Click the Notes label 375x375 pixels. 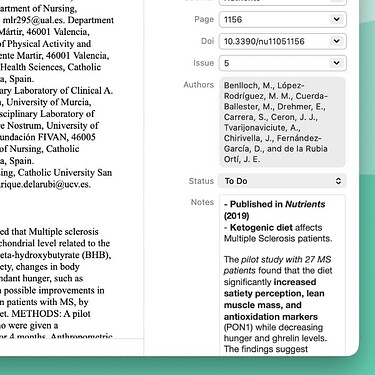[202, 202]
